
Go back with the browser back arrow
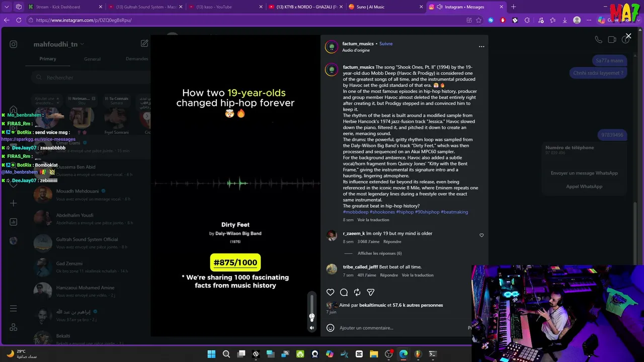[x=7, y=20]
